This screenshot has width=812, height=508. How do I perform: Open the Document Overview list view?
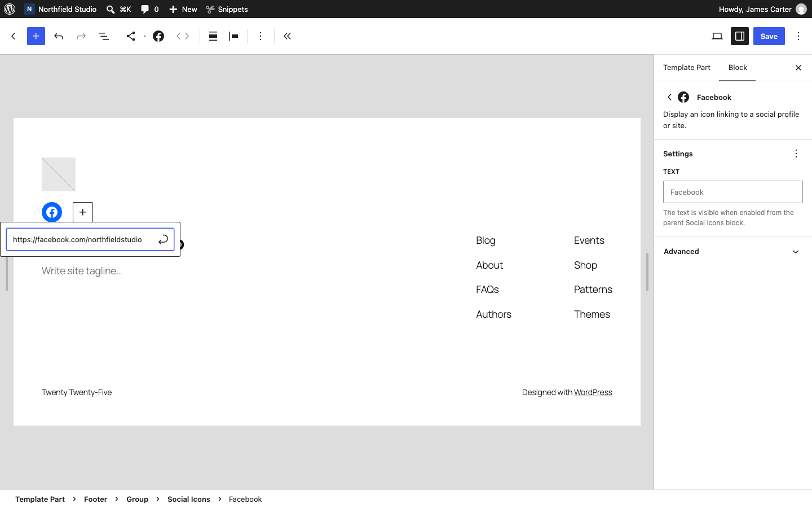[x=104, y=36]
